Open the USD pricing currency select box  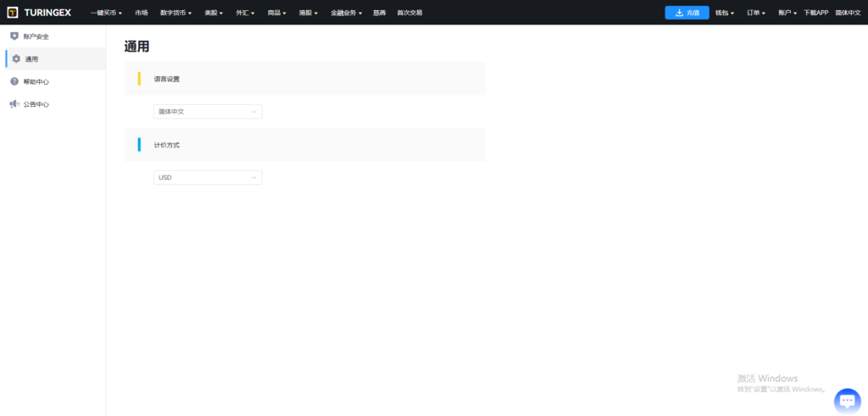coord(208,178)
